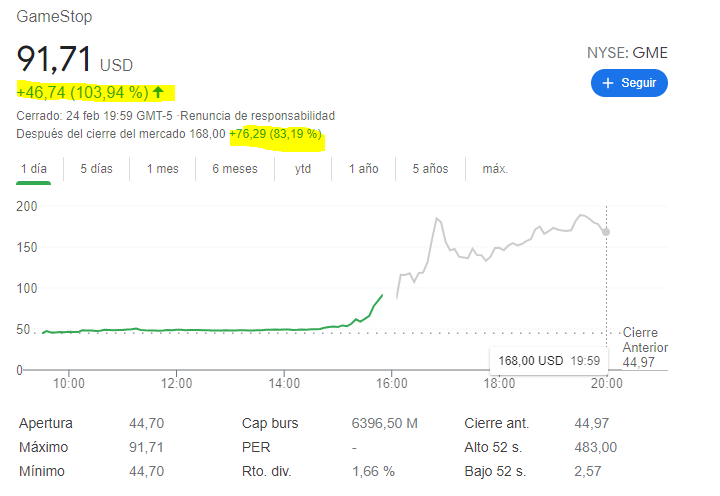Click the Cierre Anterior 44,97 chart label
The height and width of the screenshot is (496, 720).
click(645, 347)
